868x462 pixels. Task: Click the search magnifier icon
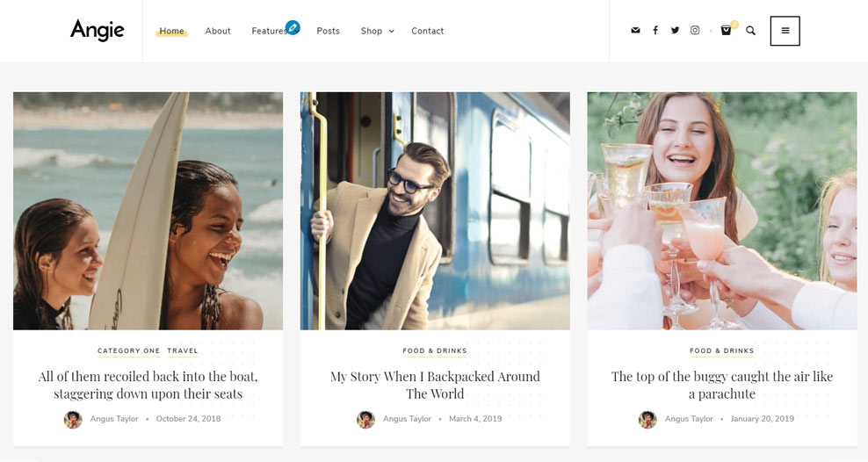(750, 31)
